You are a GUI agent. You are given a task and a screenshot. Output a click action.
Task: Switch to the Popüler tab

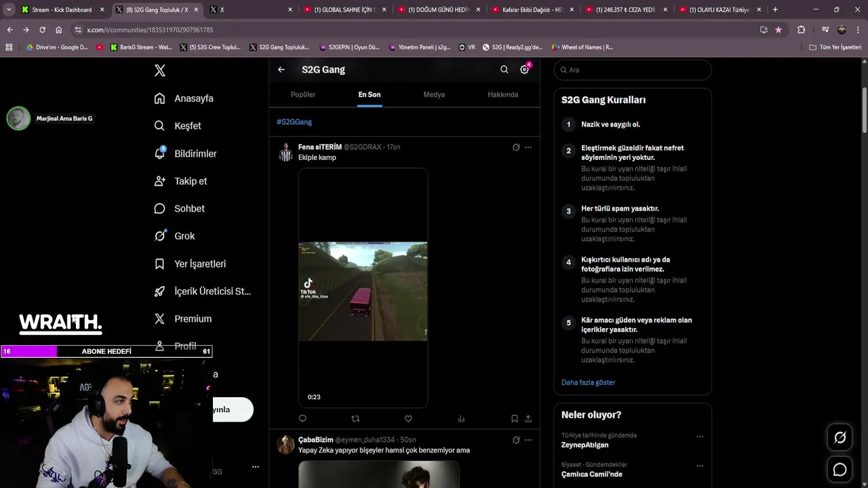coord(303,95)
